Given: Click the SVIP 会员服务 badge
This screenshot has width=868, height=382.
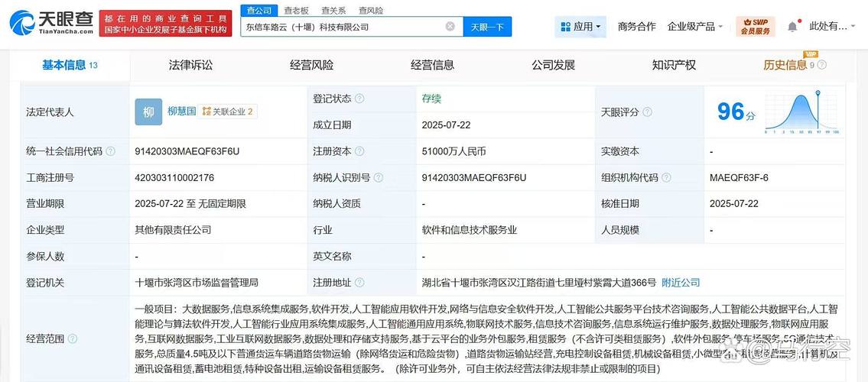Looking at the screenshot, I should pos(755,26).
